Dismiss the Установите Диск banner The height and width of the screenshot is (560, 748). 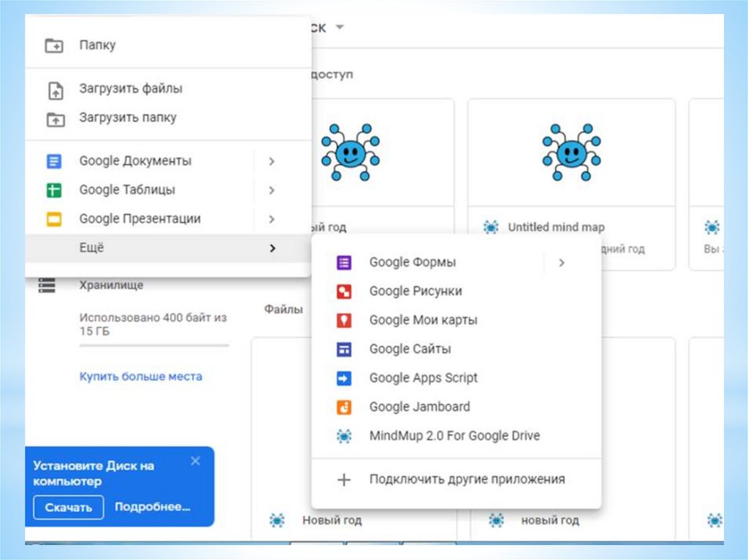click(195, 461)
